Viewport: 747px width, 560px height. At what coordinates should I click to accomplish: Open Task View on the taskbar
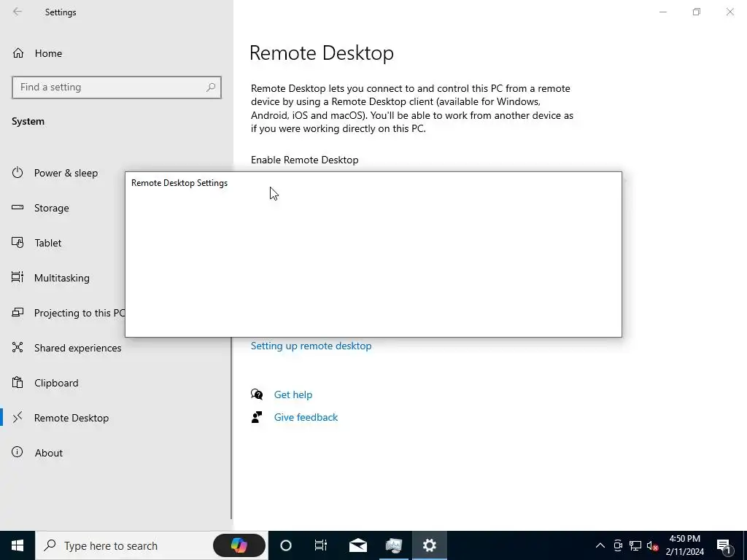[321, 545]
